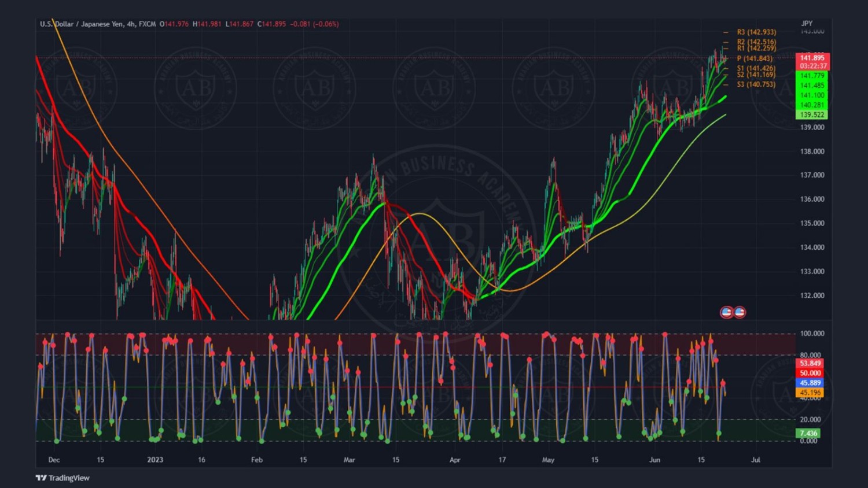
Task: Click the red 141.895 current price label
Action: click(812, 58)
